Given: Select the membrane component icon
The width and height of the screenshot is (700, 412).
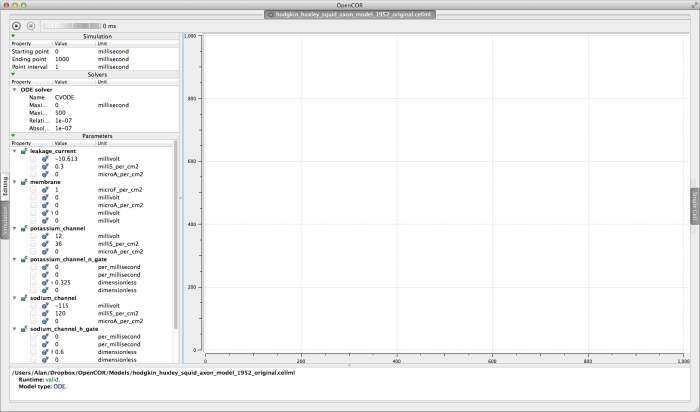Looking at the screenshot, I should [x=23, y=181].
